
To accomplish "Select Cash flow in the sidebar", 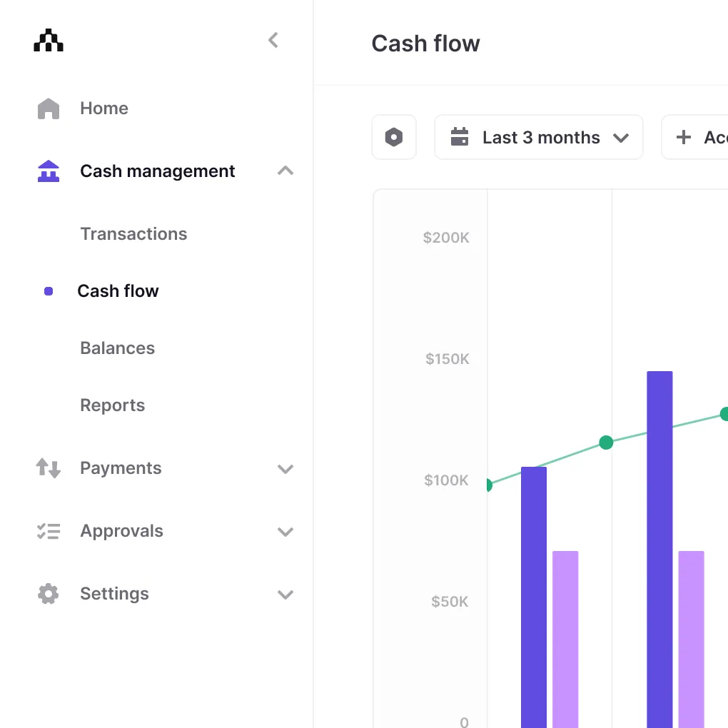I will point(118,290).
